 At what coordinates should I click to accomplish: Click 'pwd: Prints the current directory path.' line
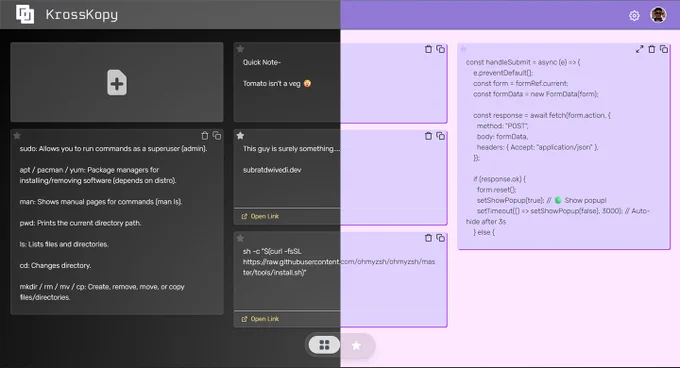80,223
